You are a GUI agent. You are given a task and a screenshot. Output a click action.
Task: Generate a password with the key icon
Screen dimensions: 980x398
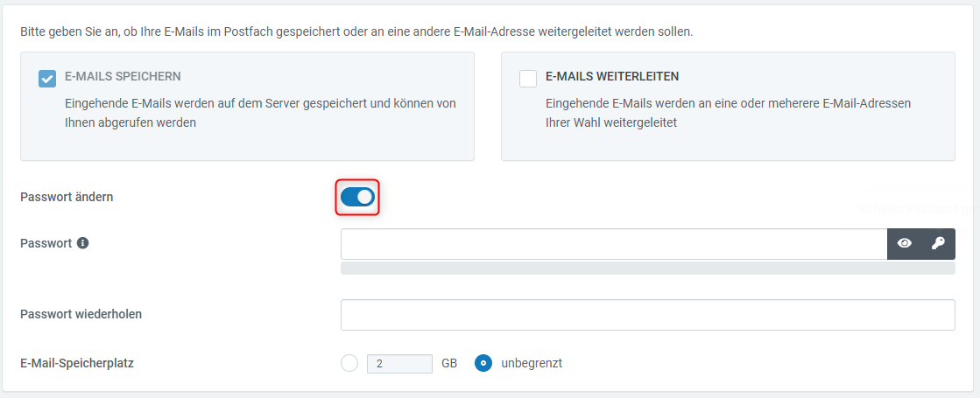tap(938, 244)
